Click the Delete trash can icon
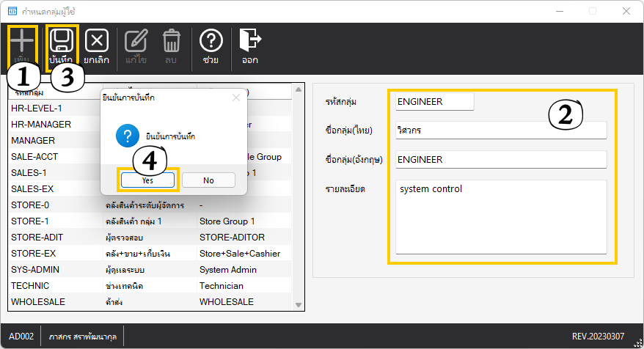The width and height of the screenshot is (644, 349). click(171, 40)
